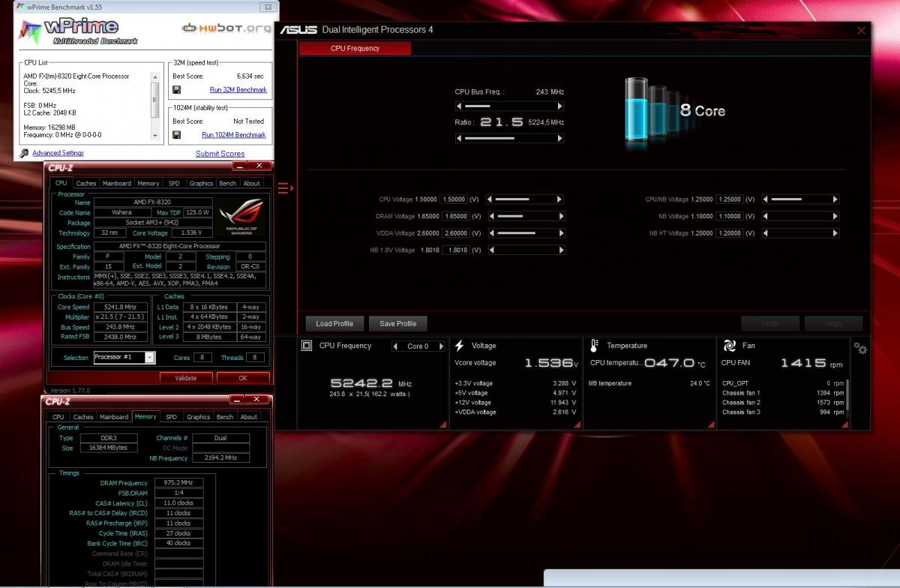900x588 pixels.
Task: Increase CPU Bus Freq with right arrow
Action: coord(560,106)
